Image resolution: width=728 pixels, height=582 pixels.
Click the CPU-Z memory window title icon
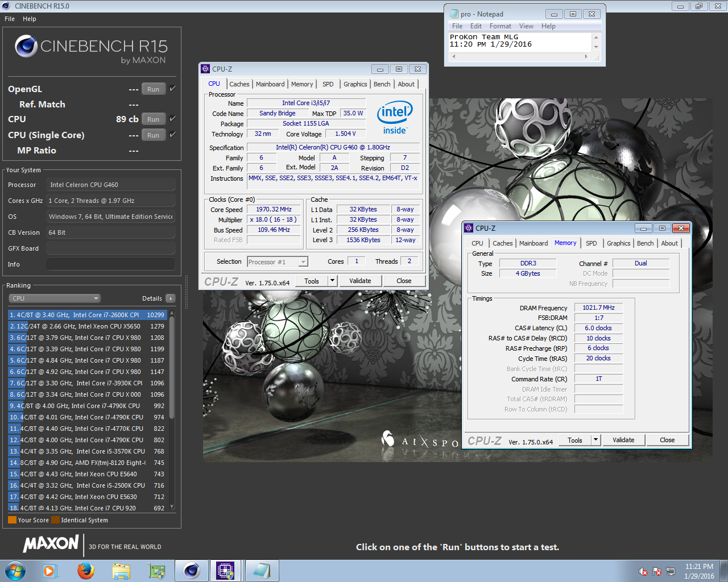[469, 228]
